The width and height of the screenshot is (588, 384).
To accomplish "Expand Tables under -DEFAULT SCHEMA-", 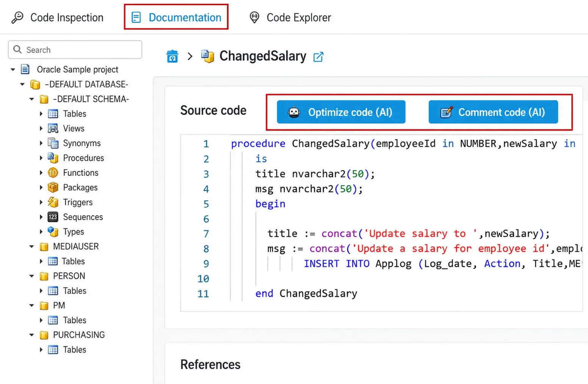I will (x=41, y=114).
